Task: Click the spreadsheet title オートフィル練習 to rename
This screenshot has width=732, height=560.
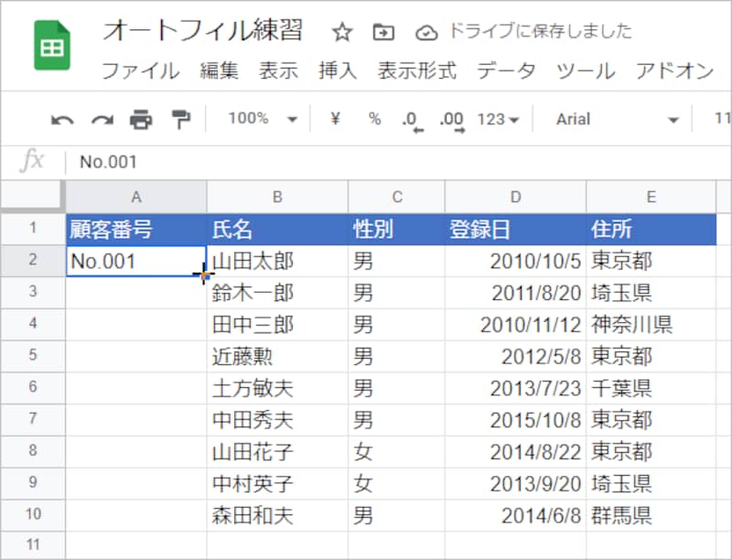Action: pyautogui.click(x=201, y=29)
